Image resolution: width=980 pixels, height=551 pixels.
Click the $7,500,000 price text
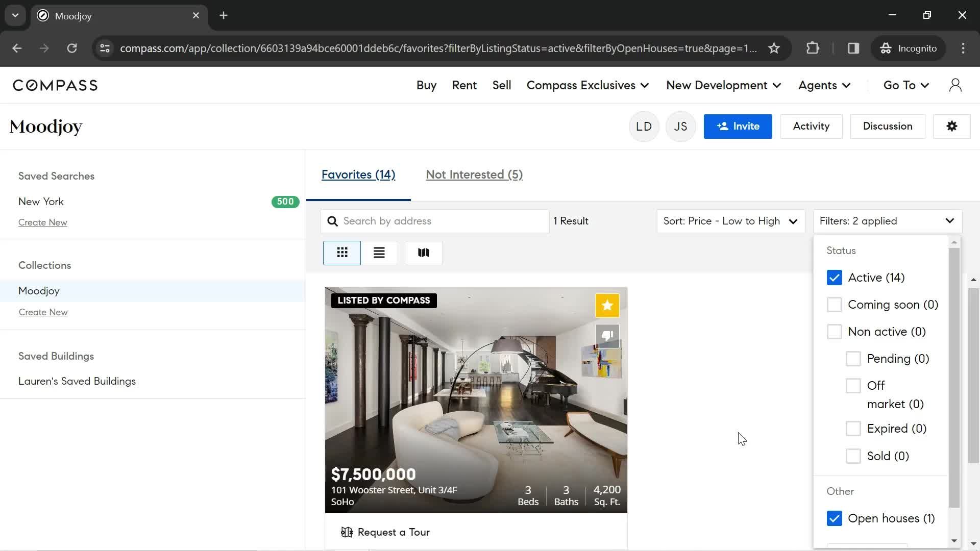[374, 474]
